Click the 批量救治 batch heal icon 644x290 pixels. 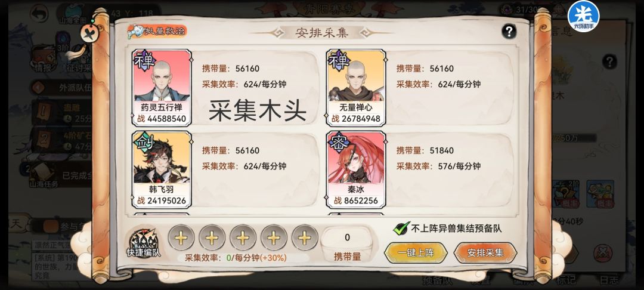[156, 31]
